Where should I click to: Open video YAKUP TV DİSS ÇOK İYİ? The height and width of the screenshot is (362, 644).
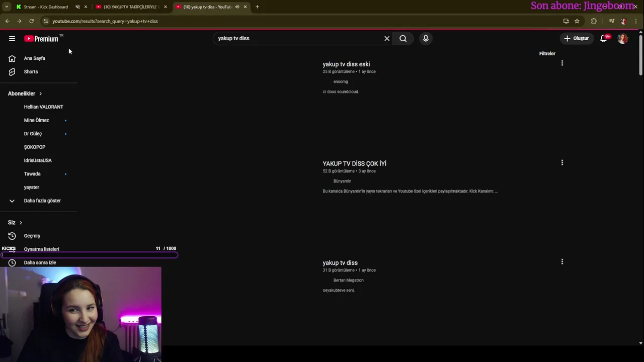[x=354, y=163]
